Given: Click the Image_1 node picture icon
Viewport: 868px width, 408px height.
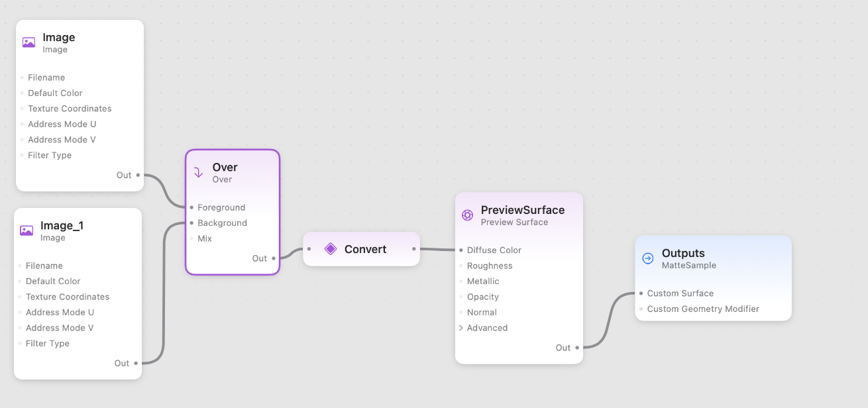Looking at the screenshot, I should pyautogui.click(x=27, y=230).
